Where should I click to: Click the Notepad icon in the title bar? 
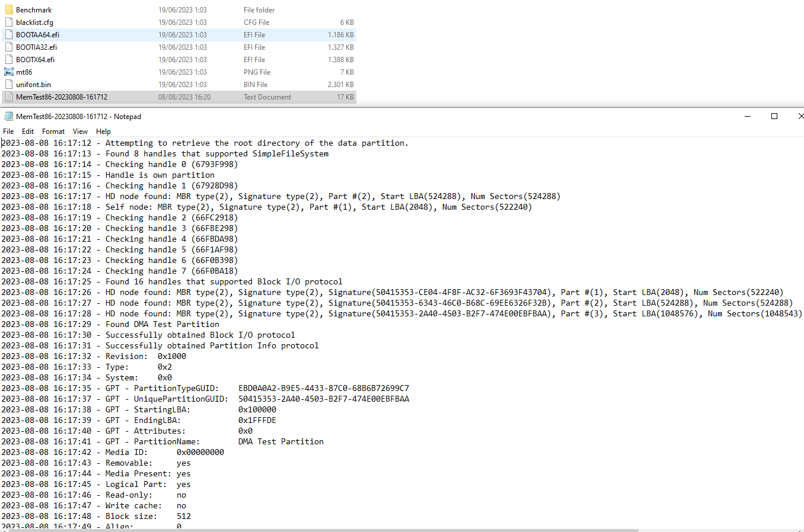(x=8, y=116)
